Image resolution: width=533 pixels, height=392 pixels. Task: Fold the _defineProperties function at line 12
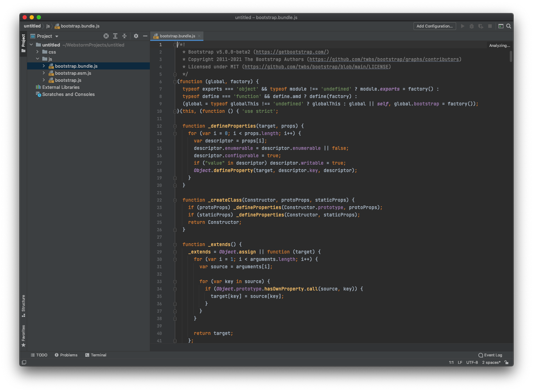pos(175,126)
